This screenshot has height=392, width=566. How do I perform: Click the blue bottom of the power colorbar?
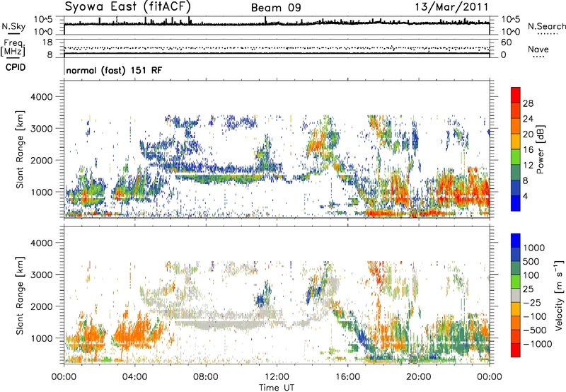coord(516,203)
